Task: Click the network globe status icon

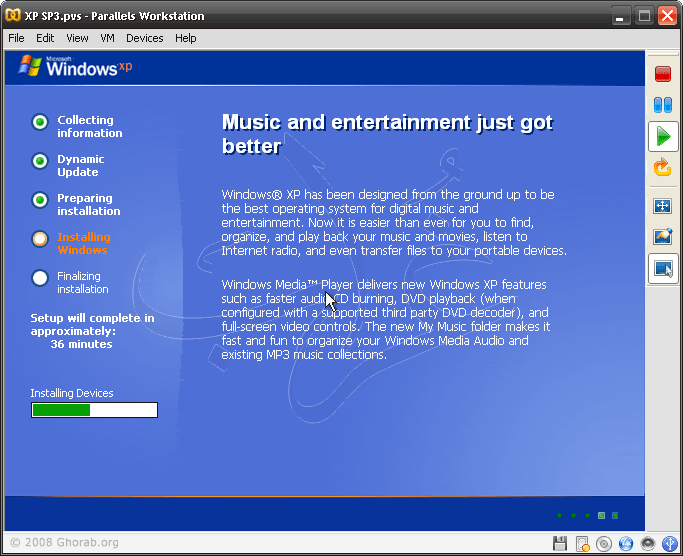Action: pyautogui.click(x=626, y=543)
